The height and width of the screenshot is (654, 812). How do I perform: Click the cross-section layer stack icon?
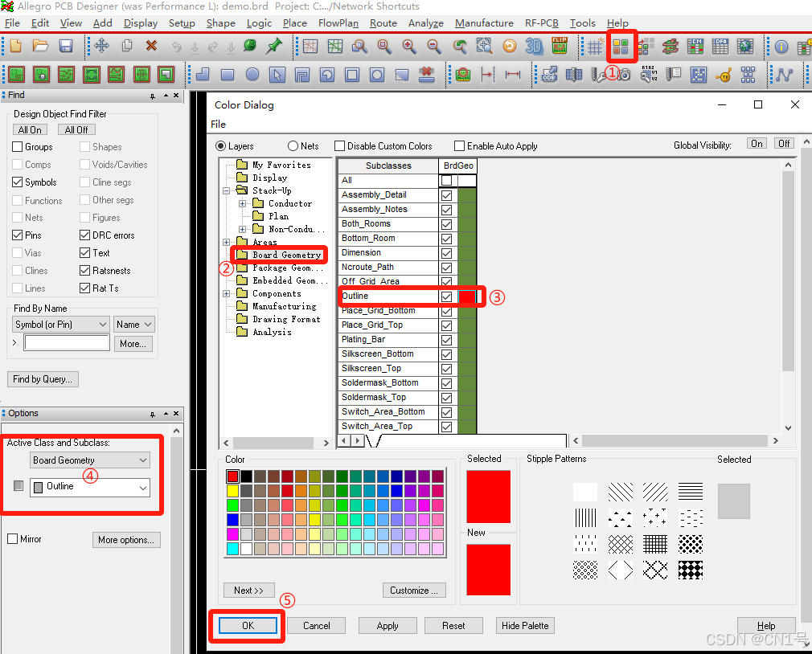tap(671, 47)
